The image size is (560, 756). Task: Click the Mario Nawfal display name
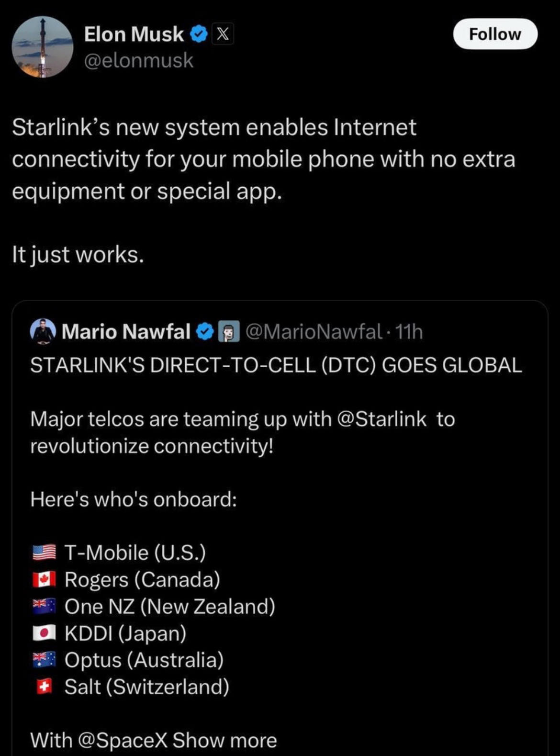[x=126, y=332]
